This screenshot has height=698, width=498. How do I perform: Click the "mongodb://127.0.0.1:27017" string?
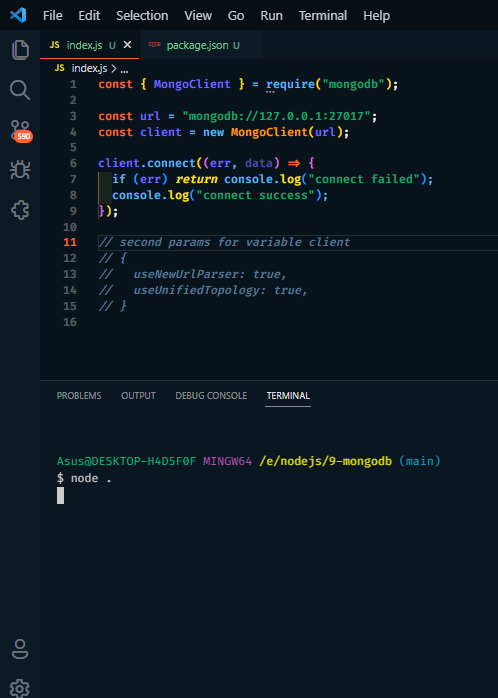coord(276,116)
